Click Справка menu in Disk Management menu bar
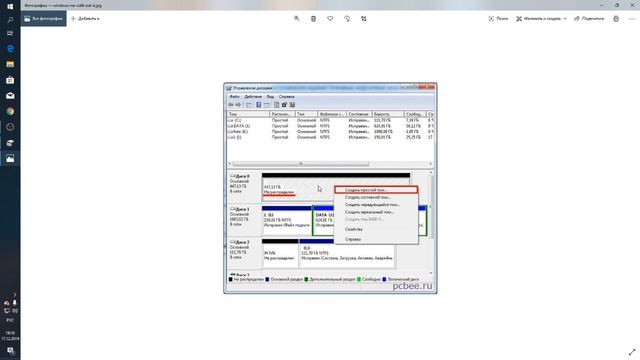640x360 pixels. (x=287, y=97)
